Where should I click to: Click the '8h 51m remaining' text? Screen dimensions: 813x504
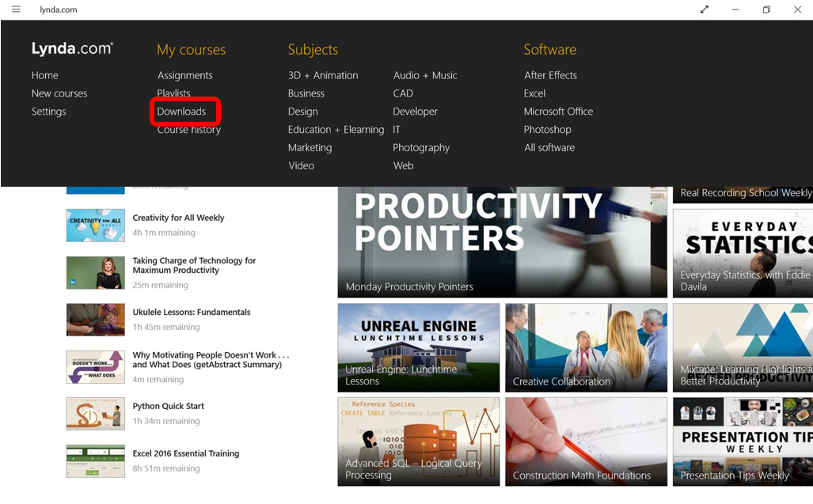pos(166,468)
